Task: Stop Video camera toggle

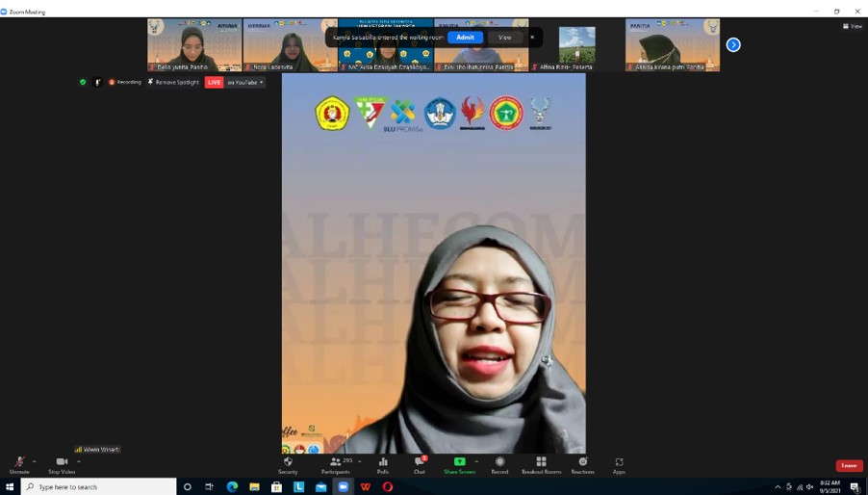Action: pos(62,465)
